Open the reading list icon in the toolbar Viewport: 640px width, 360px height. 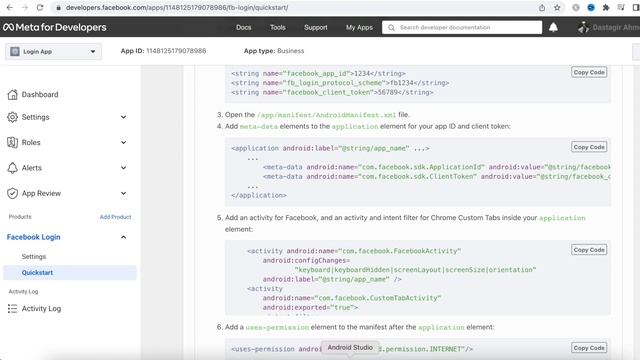[x=621, y=7]
